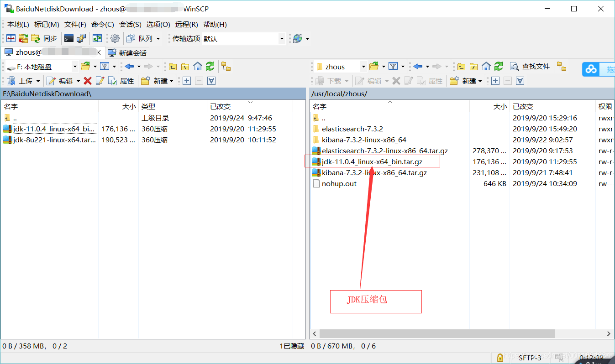Click local select files plus icon

[x=186, y=81]
